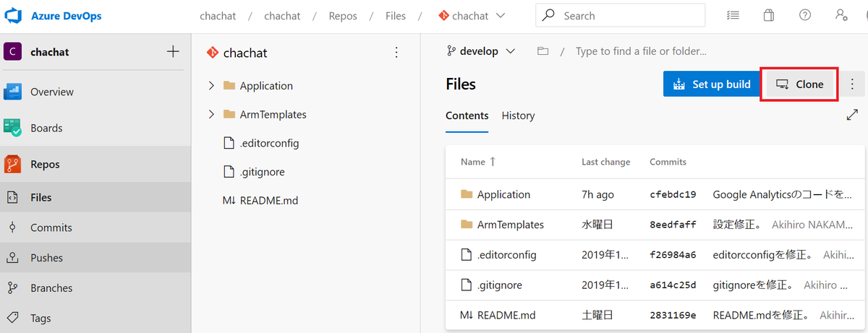The image size is (868, 333).
Task: Open Tags in the sidebar
Action: 41,318
